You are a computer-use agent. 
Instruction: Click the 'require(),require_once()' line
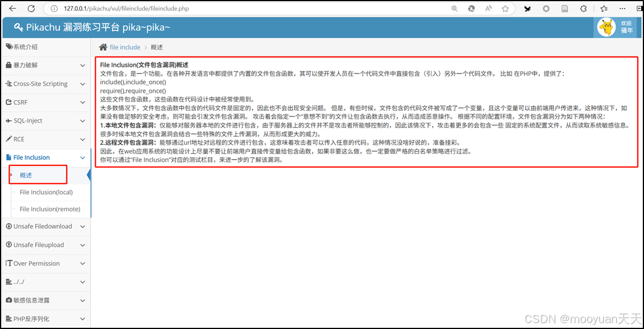pyautogui.click(x=133, y=91)
